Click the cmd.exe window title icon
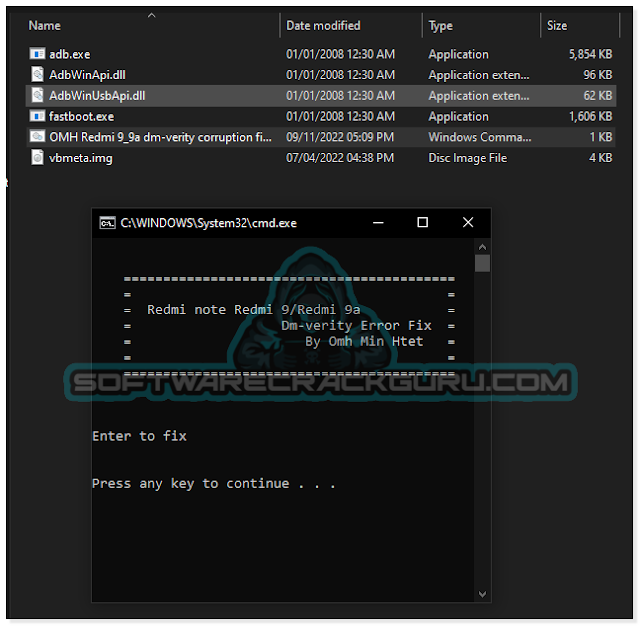640x626 pixels. [108, 223]
